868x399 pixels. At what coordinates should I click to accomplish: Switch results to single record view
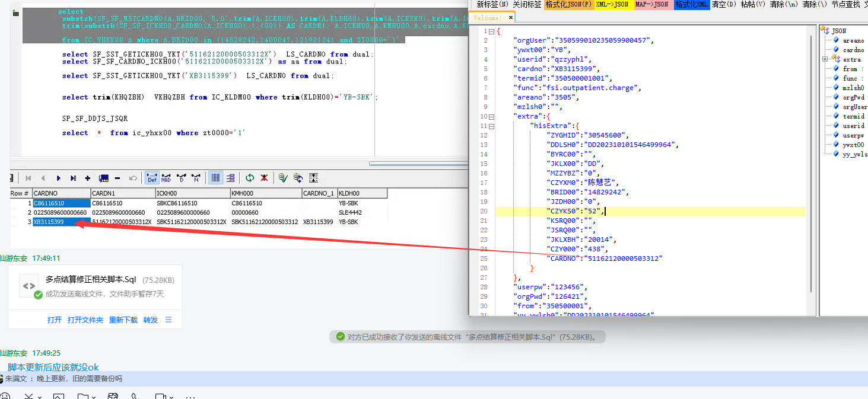point(230,178)
